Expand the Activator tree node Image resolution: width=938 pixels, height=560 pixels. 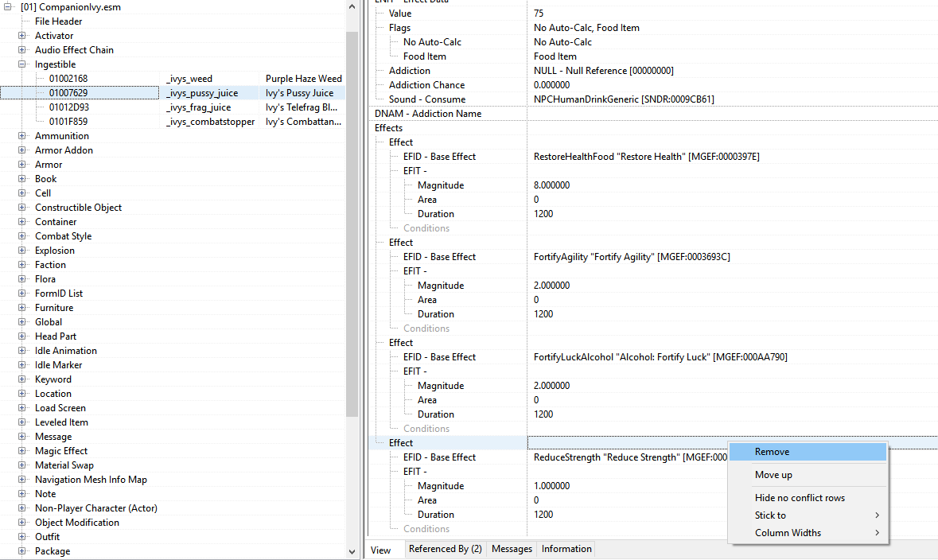pyautogui.click(x=22, y=36)
